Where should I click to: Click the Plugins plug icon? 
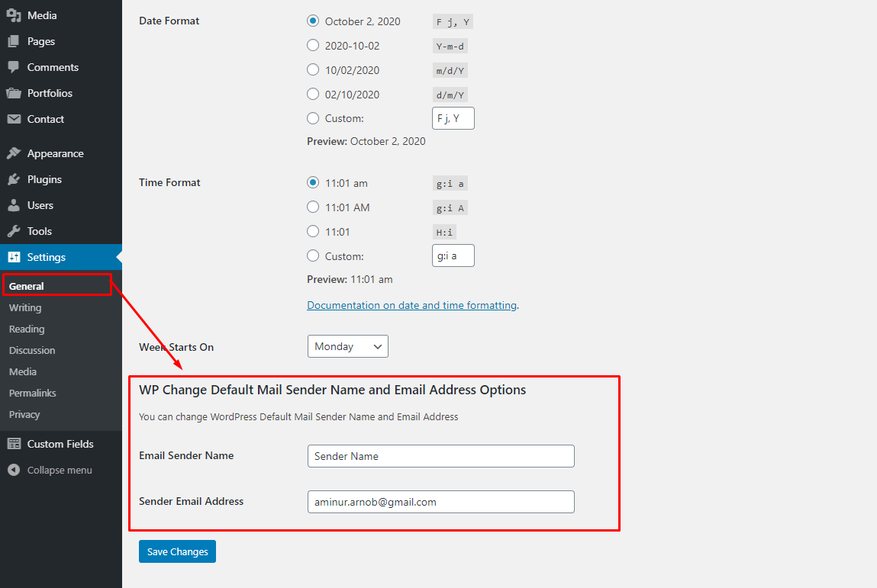(14, 179)
